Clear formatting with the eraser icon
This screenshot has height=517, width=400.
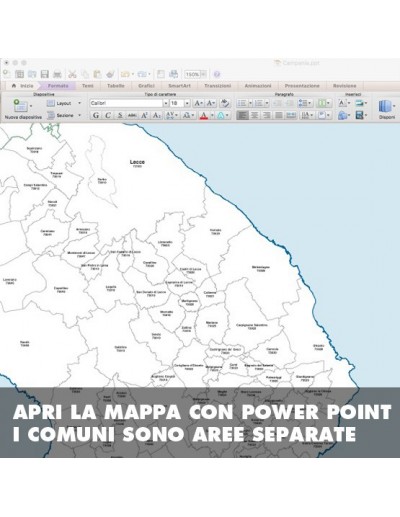(225, 103)
